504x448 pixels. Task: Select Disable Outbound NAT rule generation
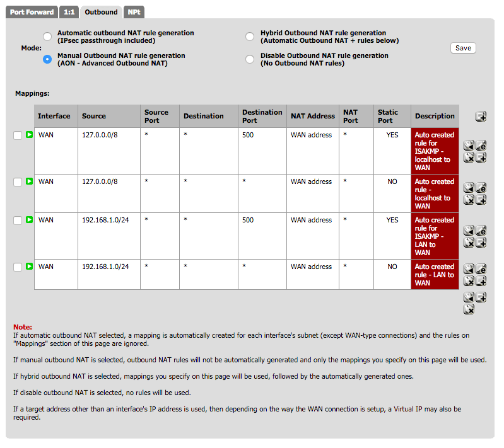250,59
